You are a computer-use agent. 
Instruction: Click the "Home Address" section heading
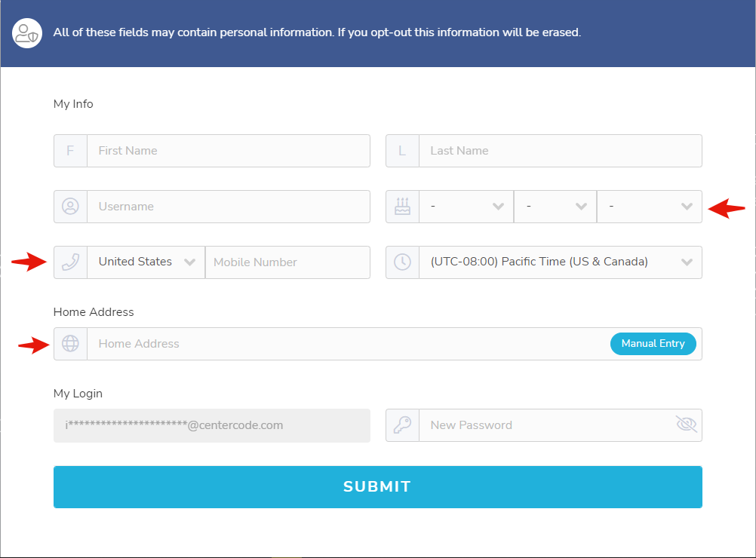(94, 312)
